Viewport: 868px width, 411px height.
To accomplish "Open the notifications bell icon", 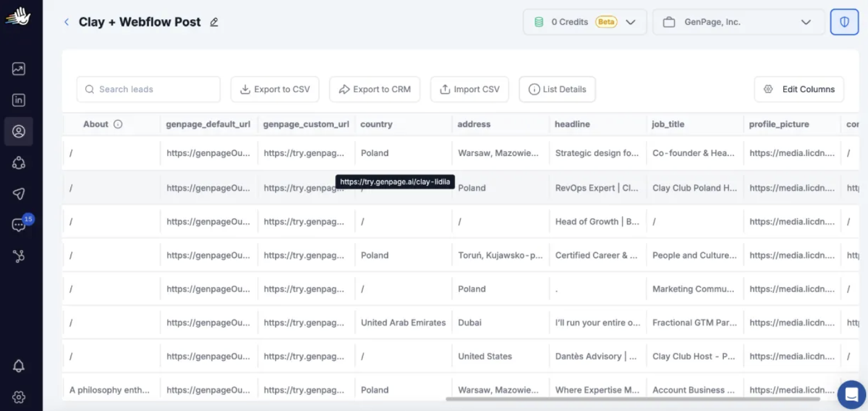I will tap(19, 366).
